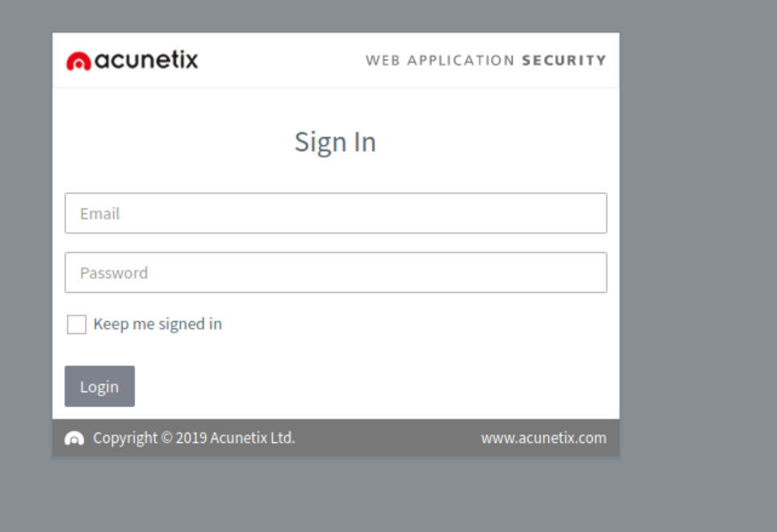The width and height of the screenshot is (777, 532).
Task: Click gray background right of sign-in card
Action: [699, 242]
